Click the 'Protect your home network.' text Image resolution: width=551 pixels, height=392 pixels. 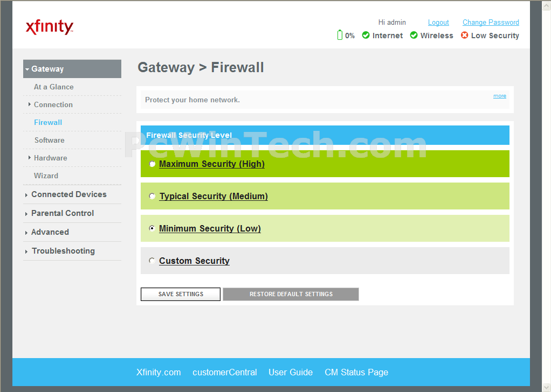tap(192, 100)
